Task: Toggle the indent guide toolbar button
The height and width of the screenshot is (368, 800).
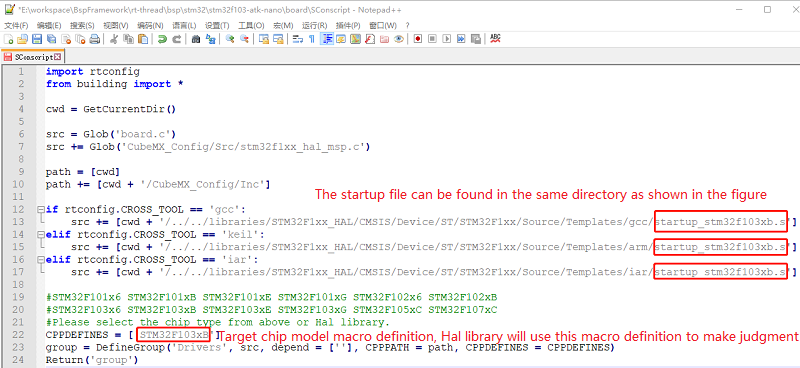Action: tap(327, 39)
